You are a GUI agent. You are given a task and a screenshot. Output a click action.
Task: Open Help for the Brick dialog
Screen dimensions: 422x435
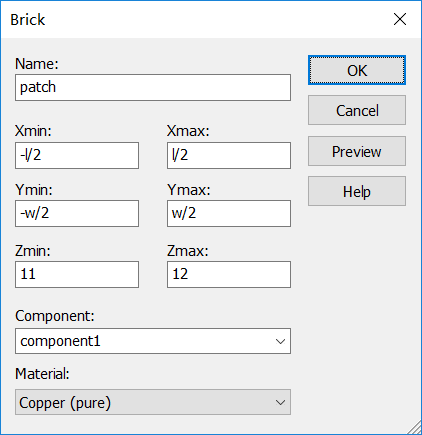pyautogui.click(x=357, y=191)
